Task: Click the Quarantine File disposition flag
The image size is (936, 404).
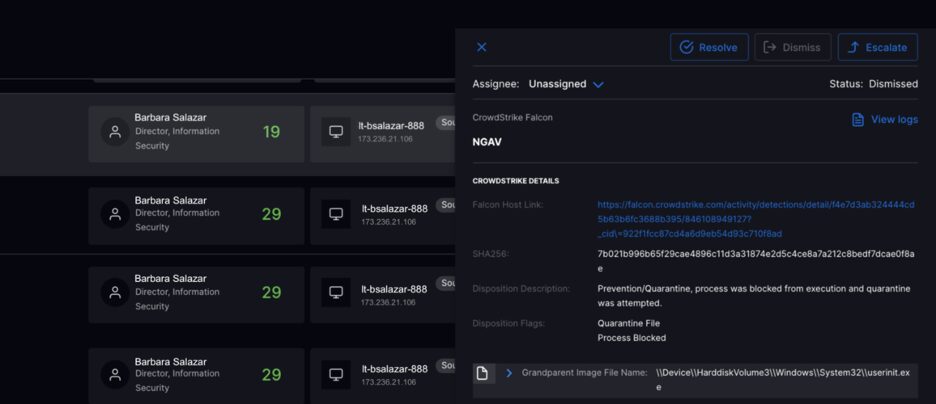Action: click(x=629, y=323)
